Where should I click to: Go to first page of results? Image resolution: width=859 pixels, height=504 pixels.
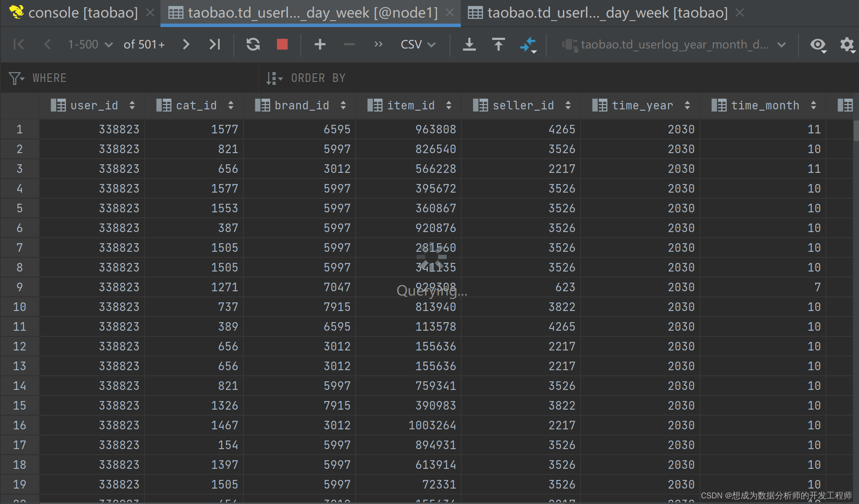point(18,44)
